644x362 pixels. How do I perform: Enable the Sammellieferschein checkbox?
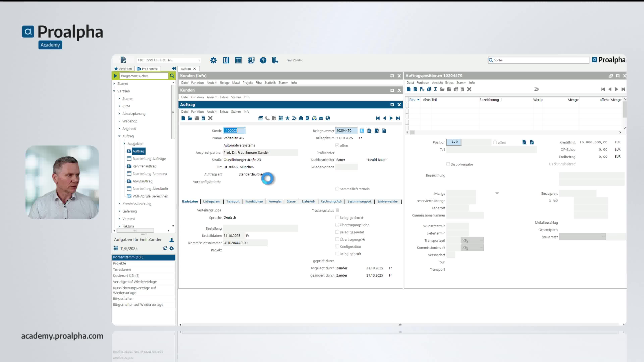click(337, 189)
